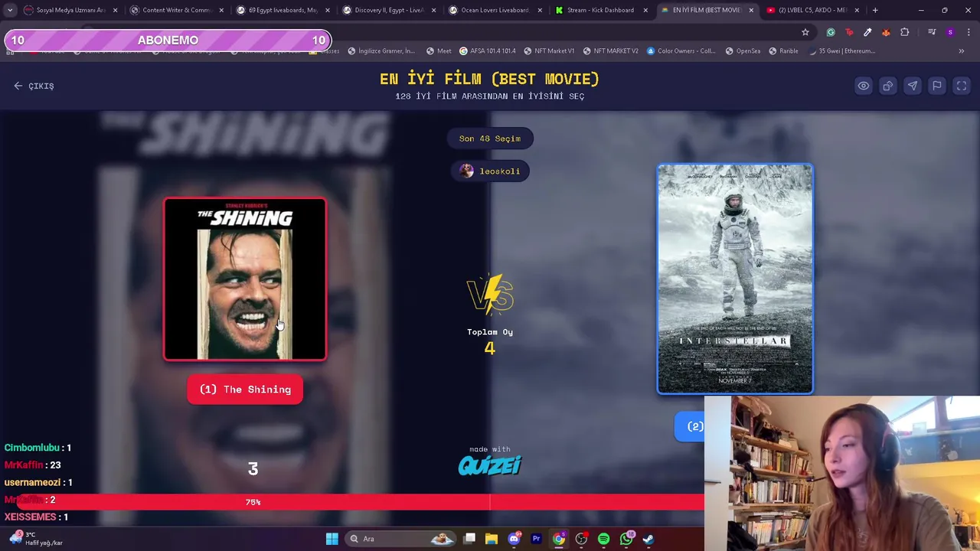Click the Grammarly extension icon
This screenshot has width=980, height=551.
[831, 32]
